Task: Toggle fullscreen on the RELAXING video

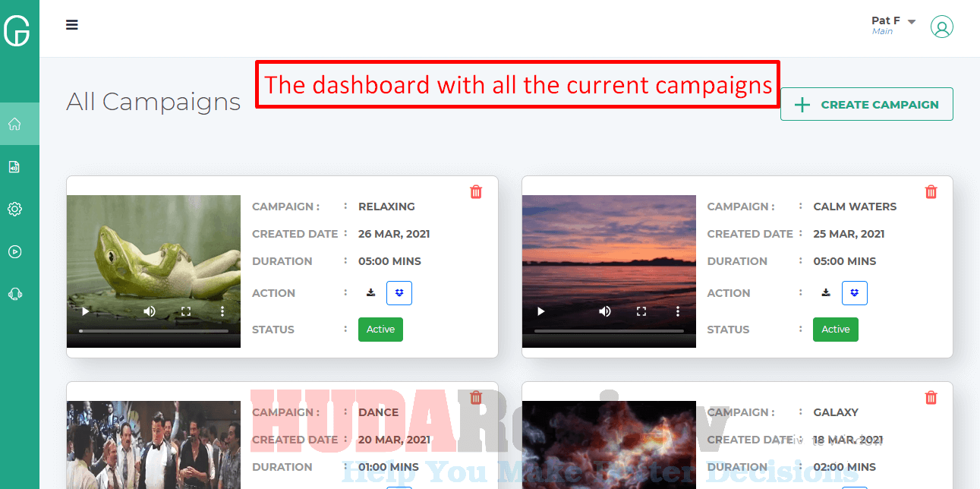Action: tap(186, 311)
